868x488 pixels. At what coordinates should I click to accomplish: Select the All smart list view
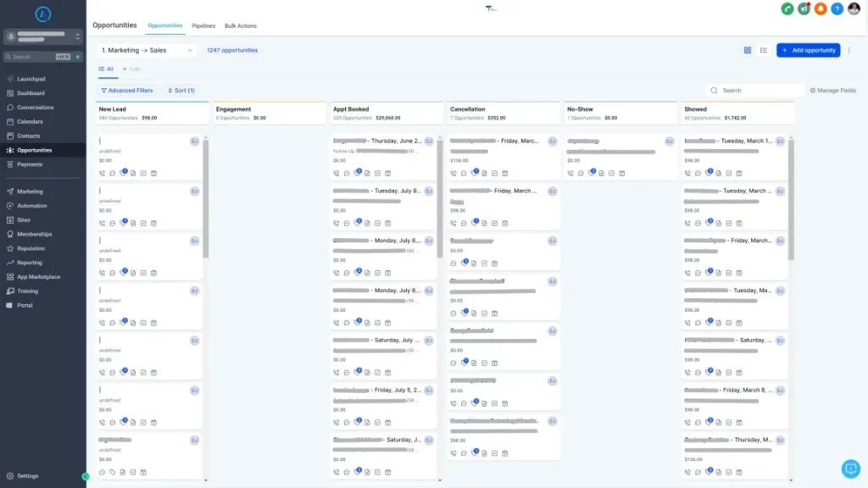(107, 69)
